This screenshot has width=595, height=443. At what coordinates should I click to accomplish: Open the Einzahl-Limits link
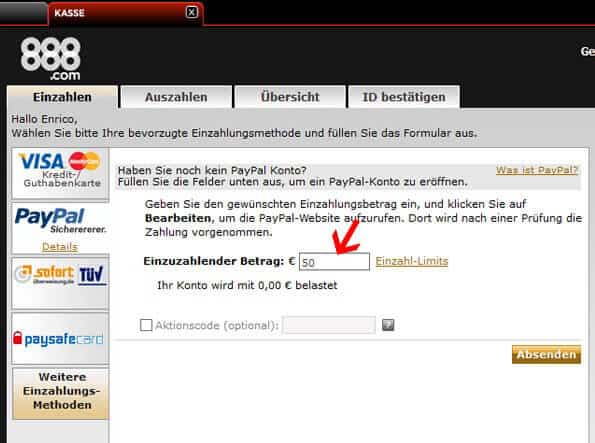pyautogui.click(x=412, y=261)
